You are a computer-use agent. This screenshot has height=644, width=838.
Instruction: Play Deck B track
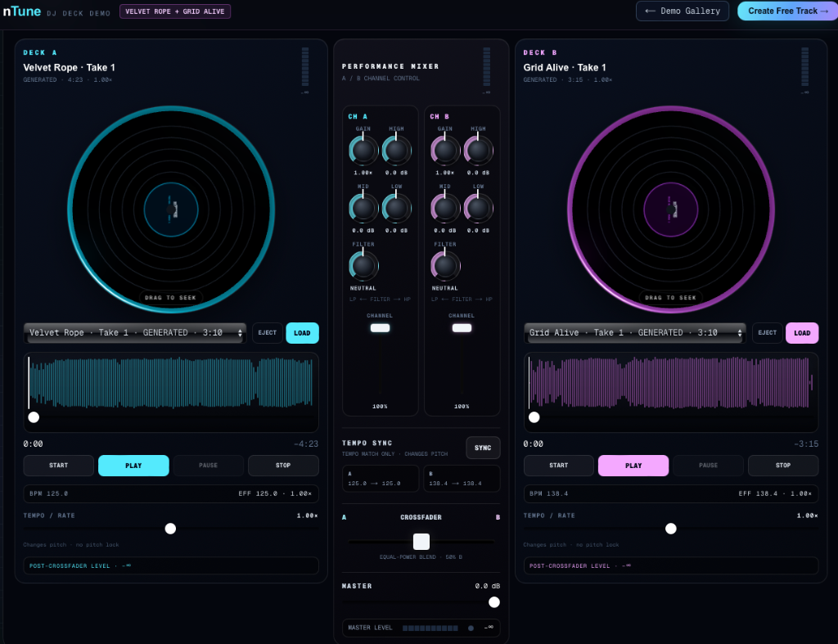[x=633, y=466]
